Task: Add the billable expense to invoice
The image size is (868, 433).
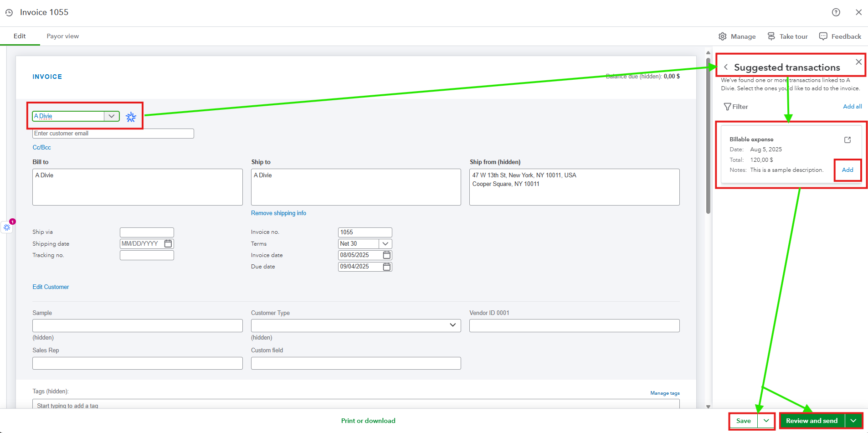Action: (x=847, y=170)
